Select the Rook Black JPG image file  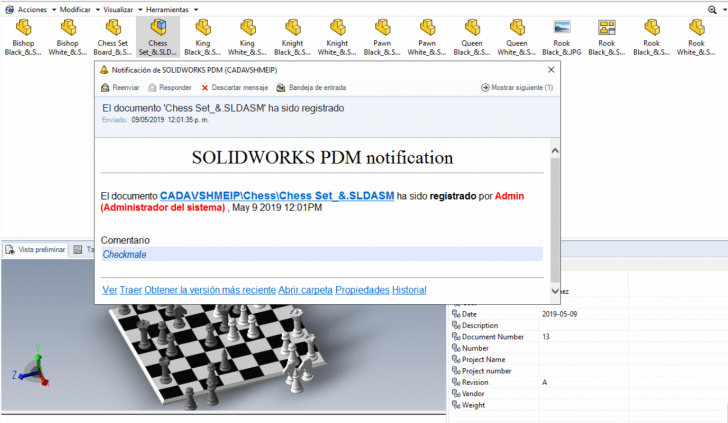[562, 28]
